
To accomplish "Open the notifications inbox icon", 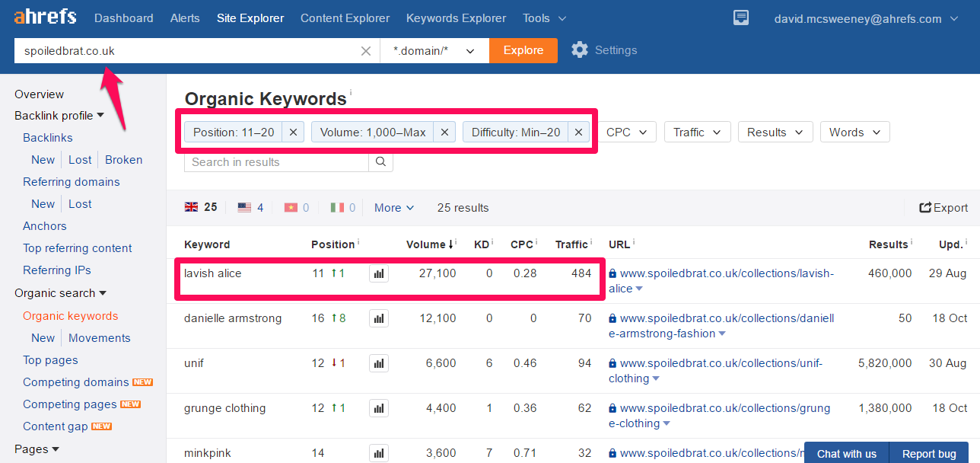I will point(740,18).
